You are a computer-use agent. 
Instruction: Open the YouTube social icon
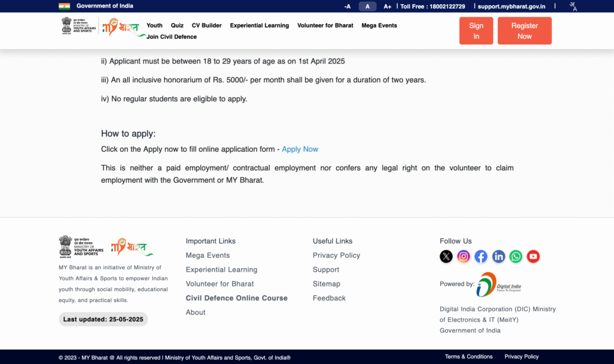tap(533, 257)
